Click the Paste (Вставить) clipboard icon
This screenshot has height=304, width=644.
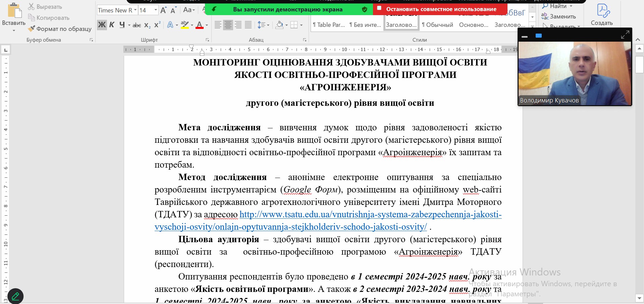click(14, 10)
